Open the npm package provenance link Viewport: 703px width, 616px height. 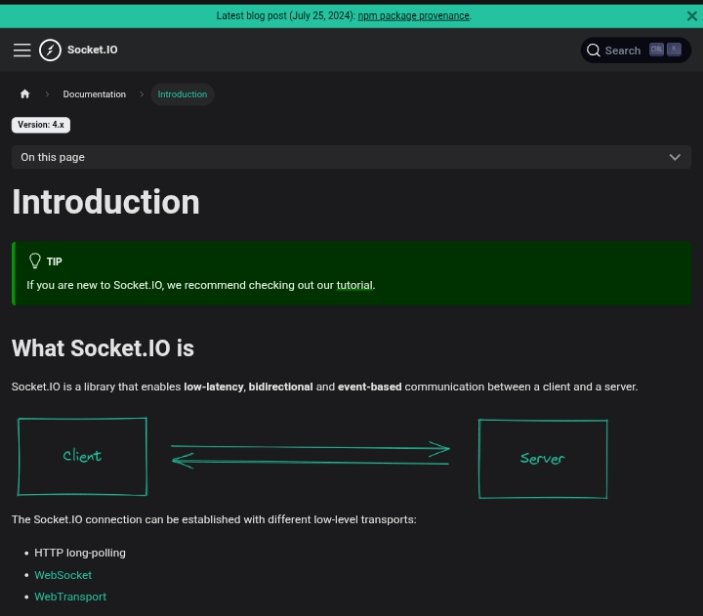pos(413,16)
